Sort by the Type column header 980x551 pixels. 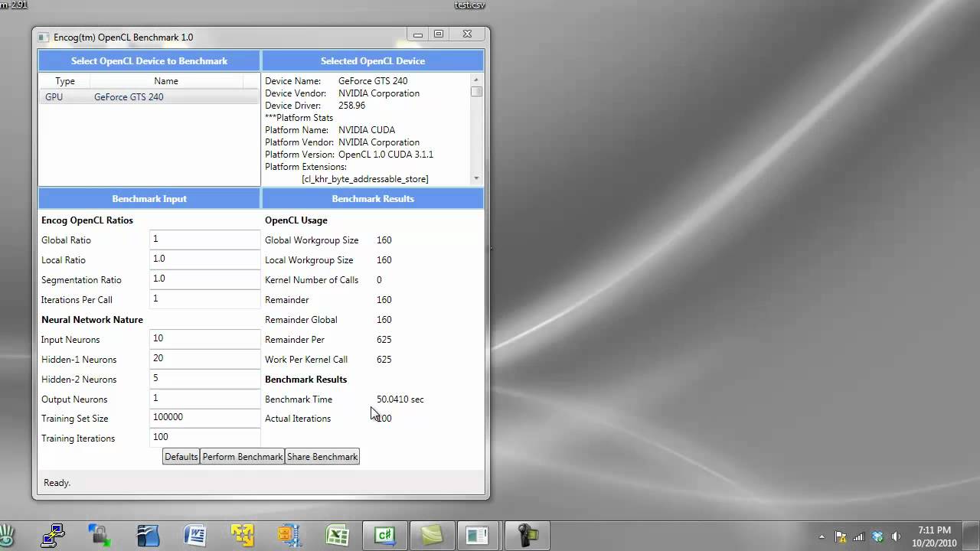[x=65, y=81]
